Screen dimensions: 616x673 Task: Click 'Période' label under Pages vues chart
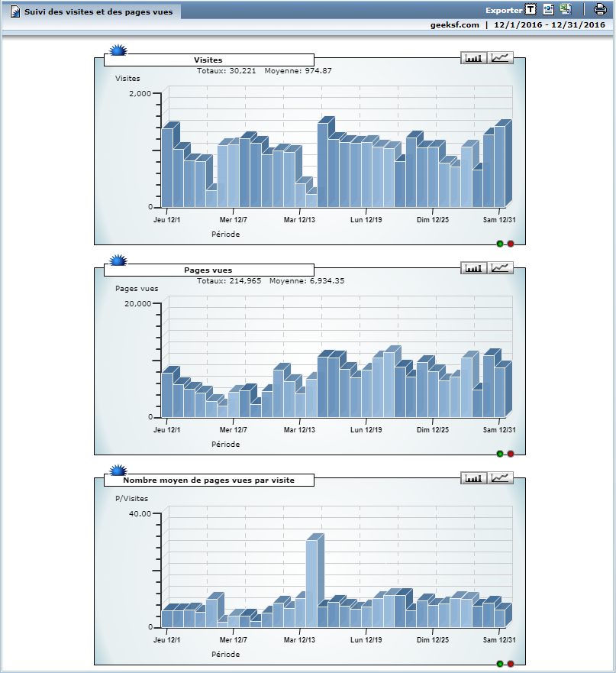tap(226, 445)
